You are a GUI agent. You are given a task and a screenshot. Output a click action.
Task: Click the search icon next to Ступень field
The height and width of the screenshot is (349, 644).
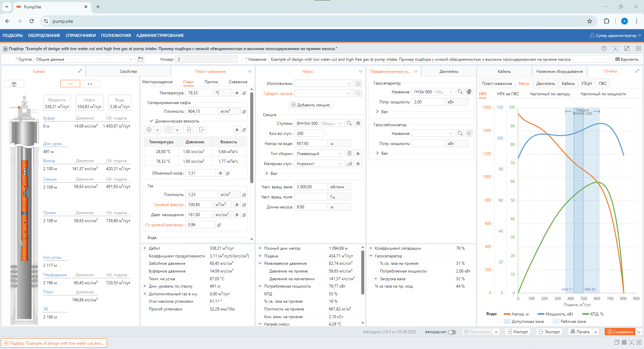tap(350, 123)
